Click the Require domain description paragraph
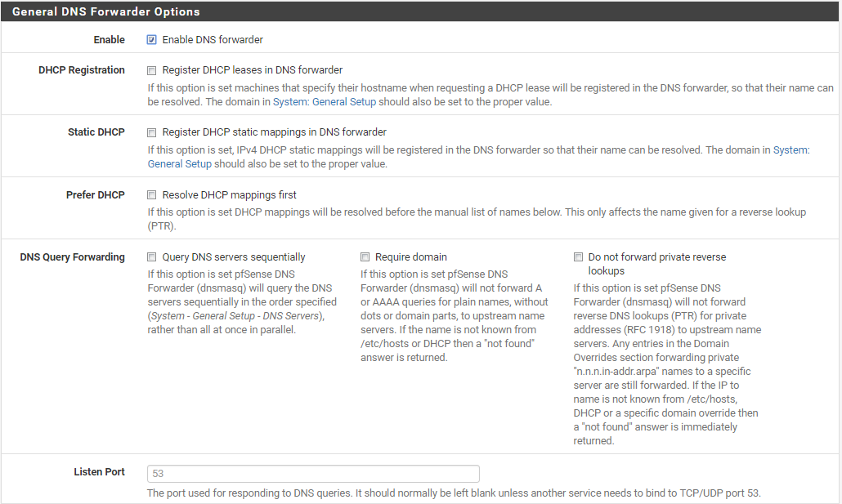Image resolution: width=842 pixels, height=504 pixels. point(455,316)
